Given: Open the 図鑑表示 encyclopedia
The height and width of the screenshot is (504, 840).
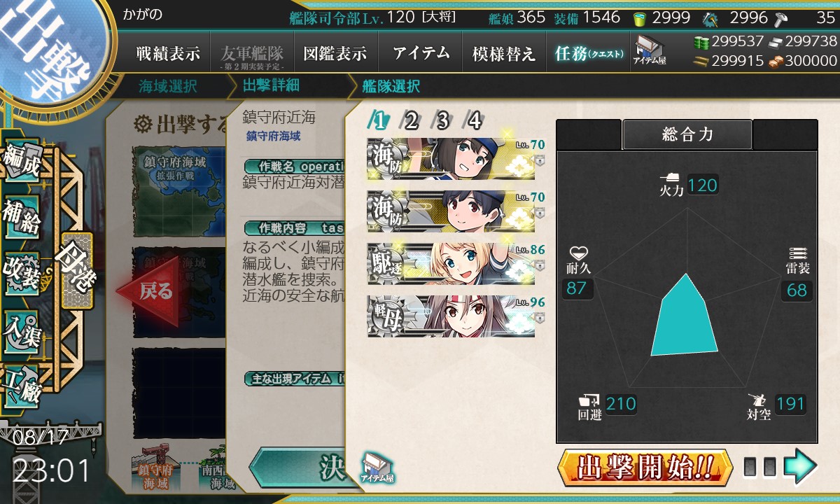Looking at the screenshot, I should point(335,53).
